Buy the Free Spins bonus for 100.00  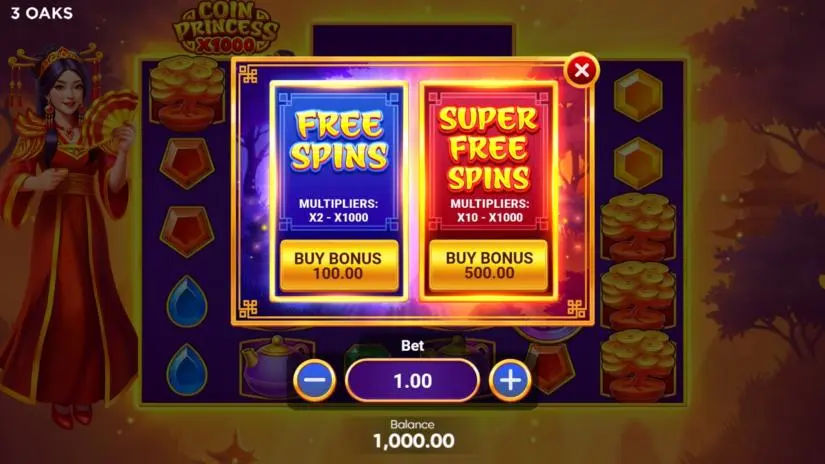(x=338, y=266)
